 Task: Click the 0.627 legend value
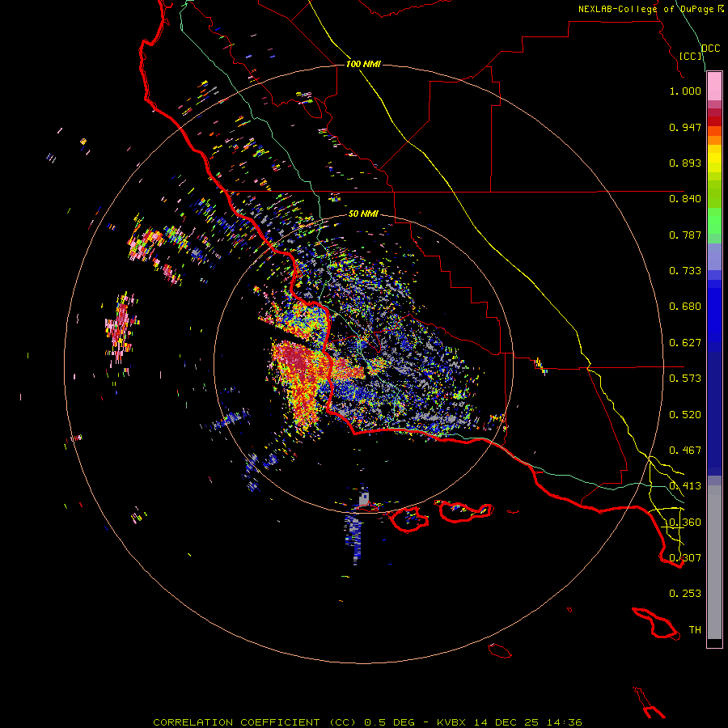coord(685,343)
